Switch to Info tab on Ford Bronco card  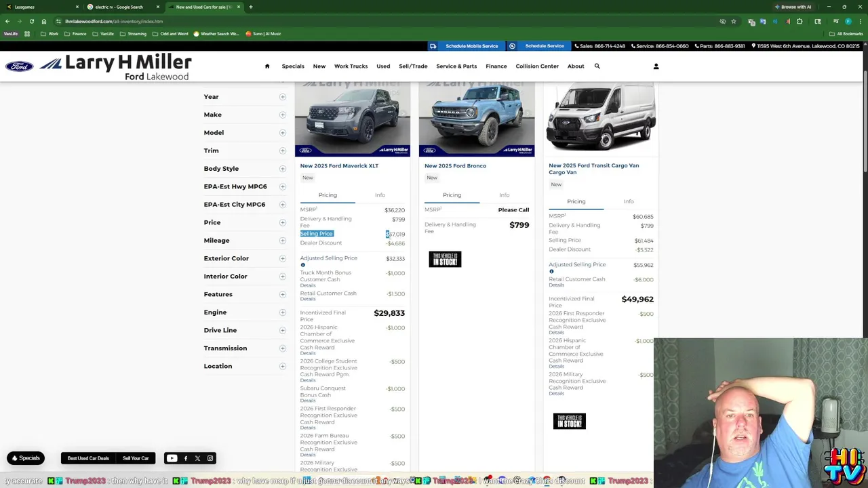[504, 195]
